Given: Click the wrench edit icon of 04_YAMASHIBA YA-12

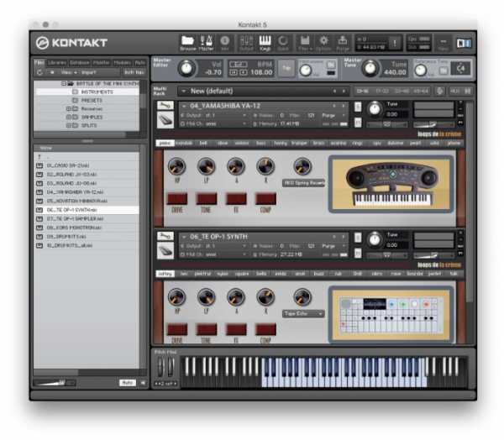Looking at the screenshot, I should coord(165,105).
